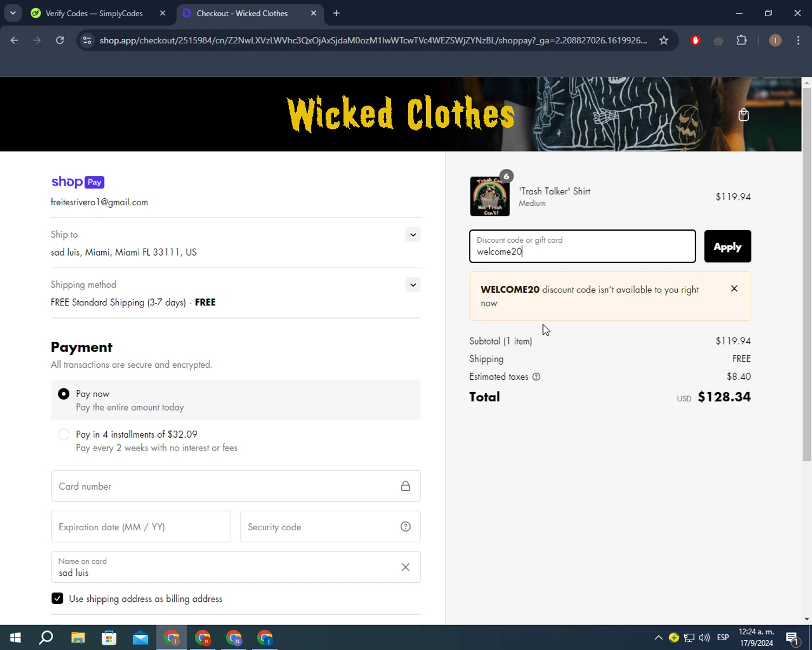Close the Verify Codes tab
Image resolution: width=812 pixels, height=650 pixels.
[162, 13]
